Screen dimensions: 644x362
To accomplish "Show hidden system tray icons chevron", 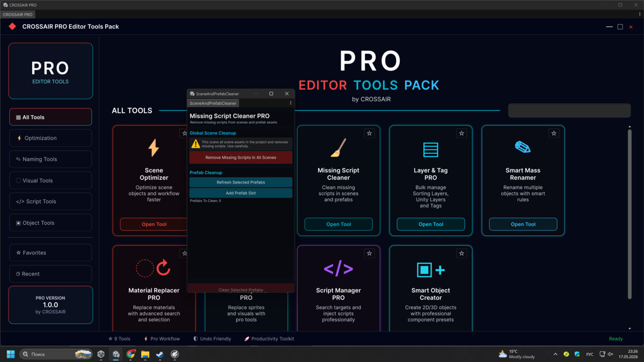I will point(555,354).
